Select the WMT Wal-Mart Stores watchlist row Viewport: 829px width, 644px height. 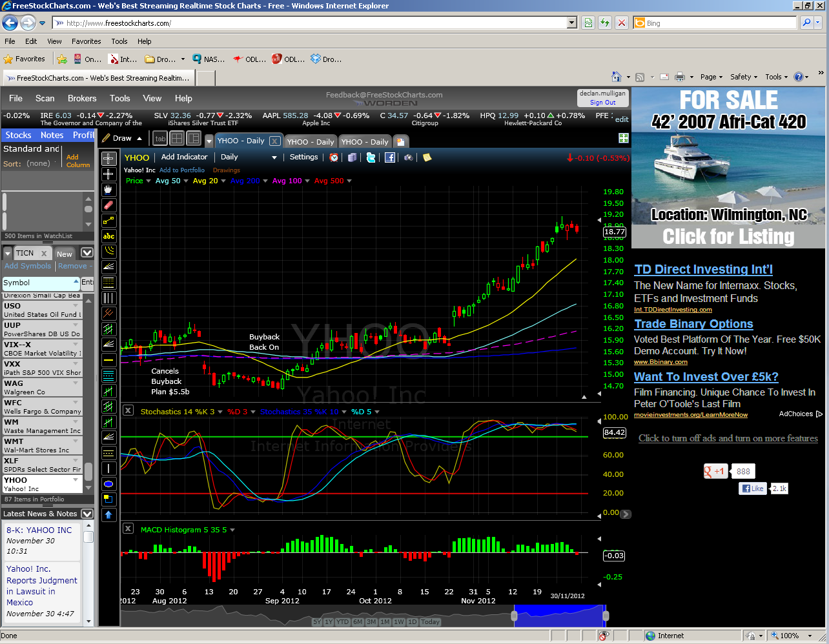point(42,445)
